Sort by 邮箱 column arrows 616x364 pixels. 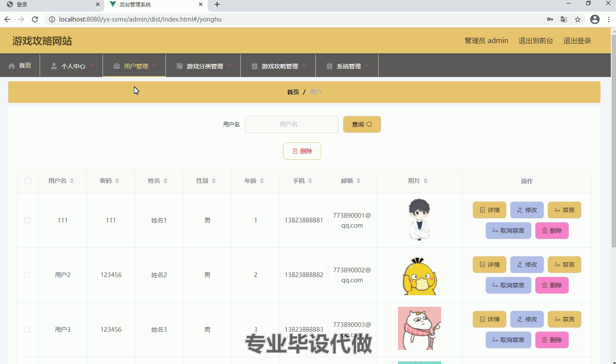tap(358, 181)
